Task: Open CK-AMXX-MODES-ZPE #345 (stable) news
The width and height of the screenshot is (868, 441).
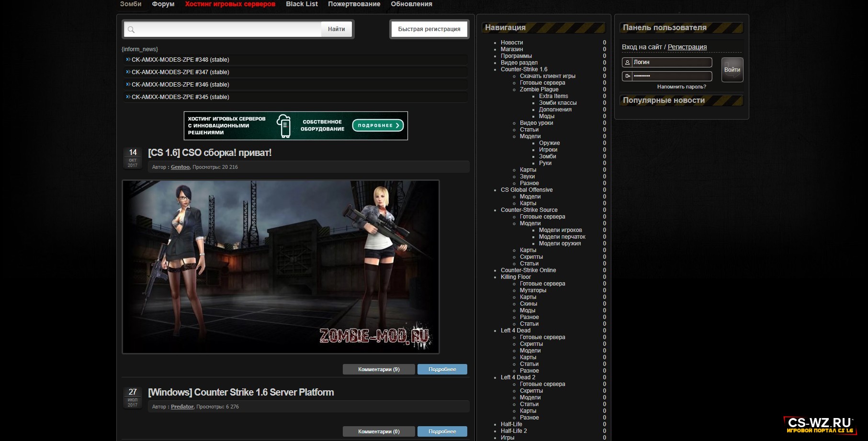Action: point(180,97)
